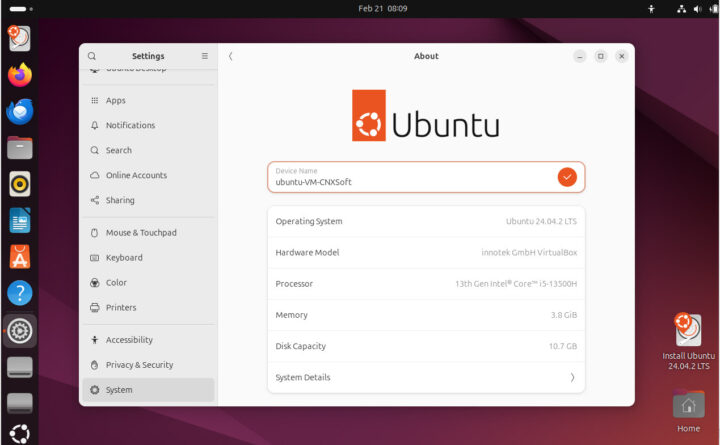The height and width of the screenshot is (445, 720).
Task: Open Online Accounts settings
Action: pos(136,176)
